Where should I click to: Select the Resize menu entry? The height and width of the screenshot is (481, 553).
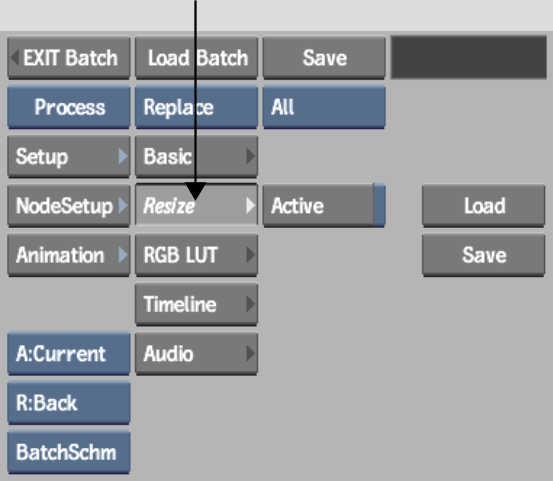196,205
